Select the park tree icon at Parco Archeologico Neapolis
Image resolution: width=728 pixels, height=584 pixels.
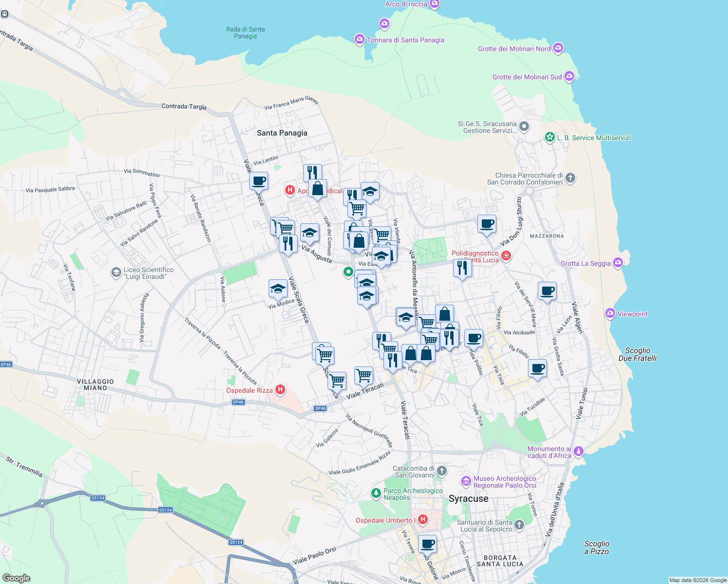click(377, 493)
